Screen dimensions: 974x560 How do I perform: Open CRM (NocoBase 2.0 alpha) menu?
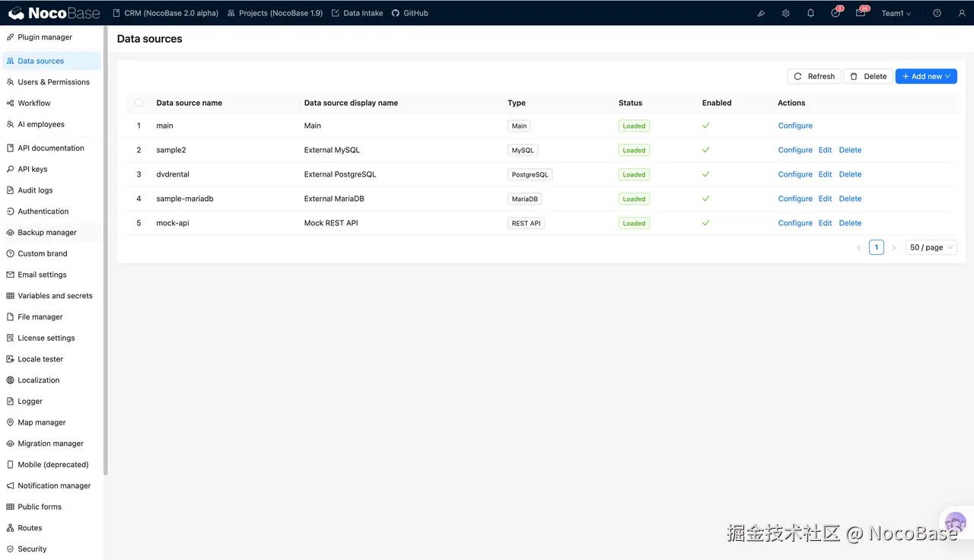point(165,13)
